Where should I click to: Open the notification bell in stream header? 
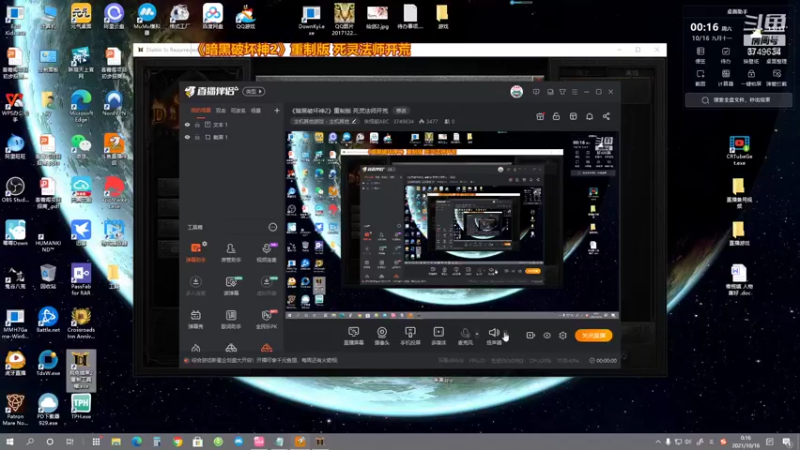tap(589, 116)
